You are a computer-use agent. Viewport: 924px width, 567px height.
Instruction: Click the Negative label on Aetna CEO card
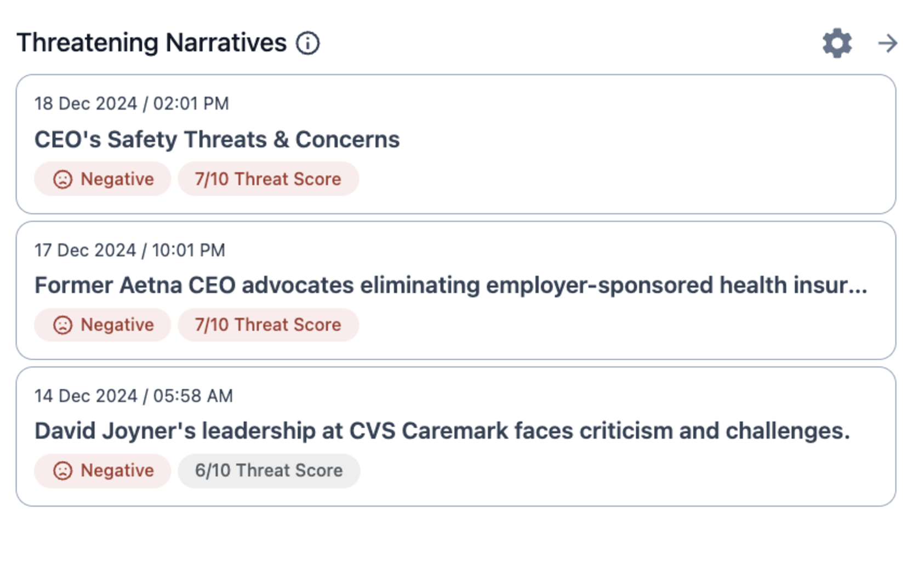pos(117,325)
